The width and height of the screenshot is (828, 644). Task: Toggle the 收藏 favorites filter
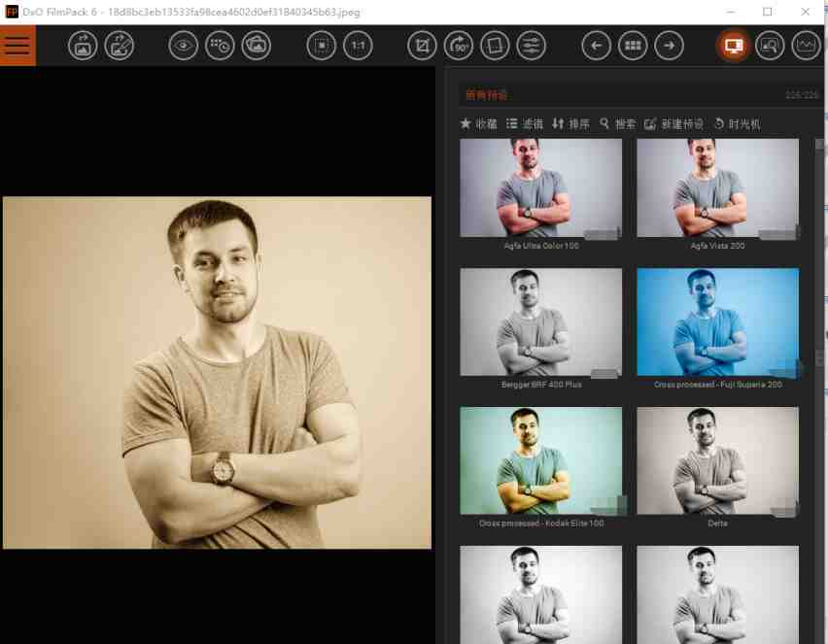pyautogui.click(x=477, y=123)
